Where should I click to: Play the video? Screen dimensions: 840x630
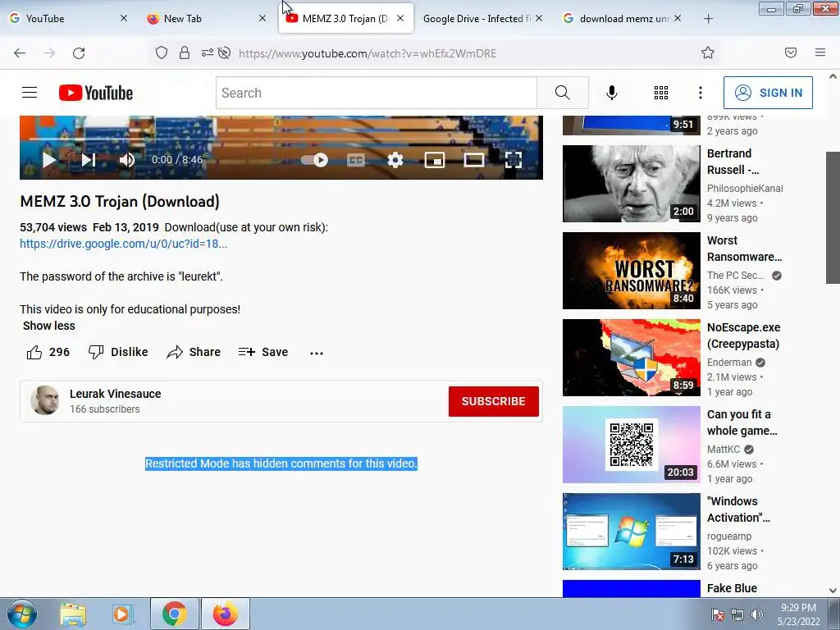(49, 160)
